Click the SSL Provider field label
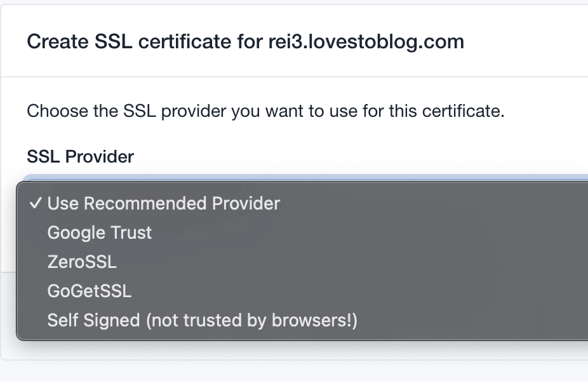Viewport: 588px width, 381px height. point(80,156)
